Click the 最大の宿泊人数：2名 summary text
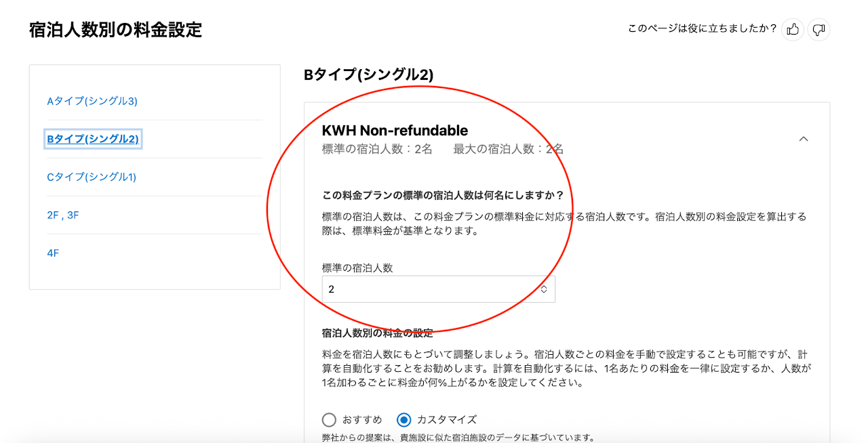868x443 pixels. click(x=508, y=149)
